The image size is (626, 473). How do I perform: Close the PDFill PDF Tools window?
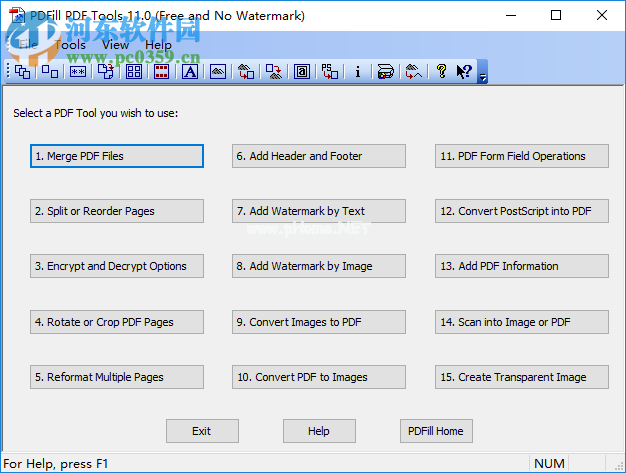coord(602,15)
